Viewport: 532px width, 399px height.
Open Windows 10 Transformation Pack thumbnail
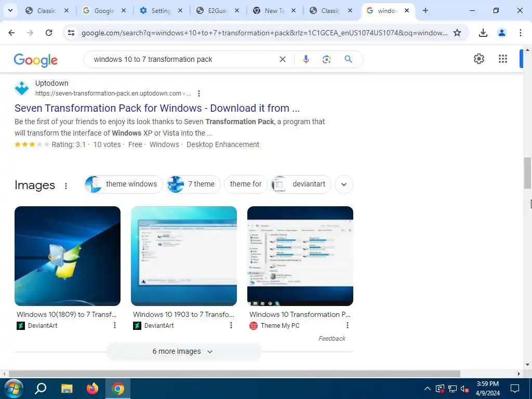click(x=300, y=256)
